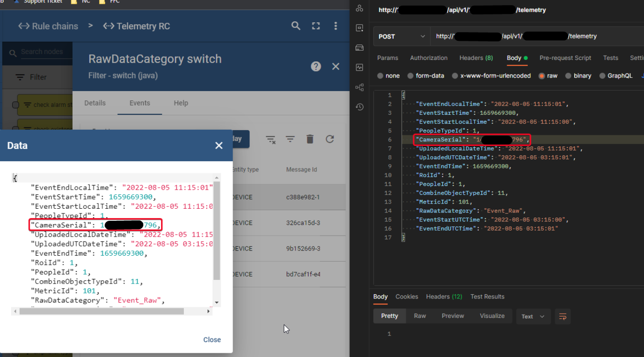Click the Close link in the Data dialog

pos(212,339)
